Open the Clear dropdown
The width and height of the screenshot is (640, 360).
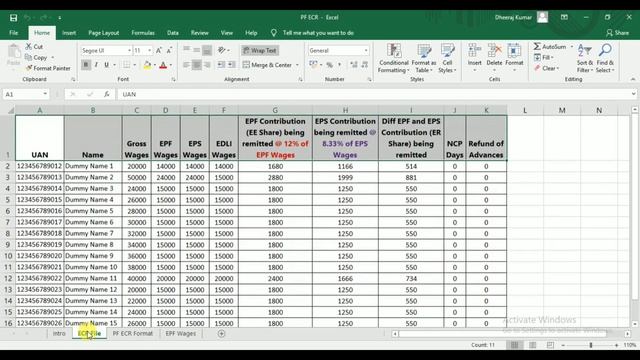pyautogui.click(x=547, y=68)
